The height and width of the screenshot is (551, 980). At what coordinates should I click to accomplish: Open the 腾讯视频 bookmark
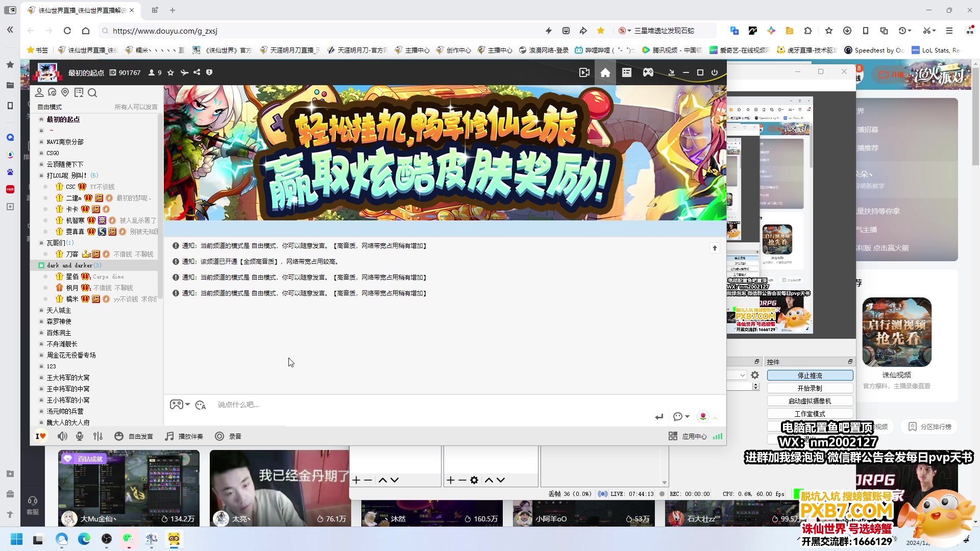click(672, 50)
